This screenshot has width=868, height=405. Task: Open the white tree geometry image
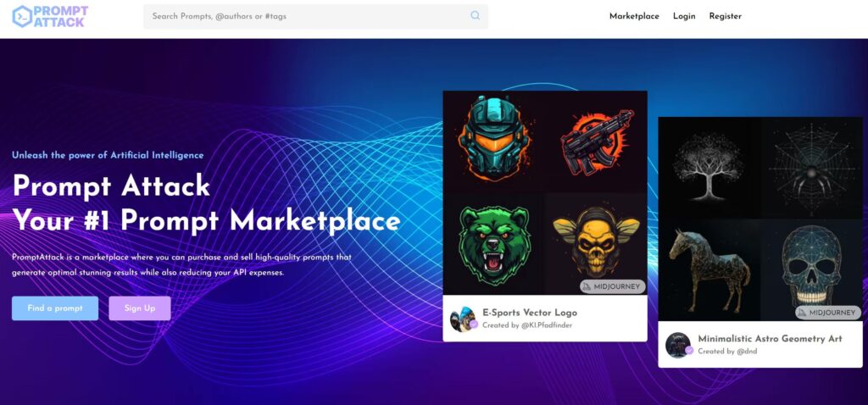[709, 167]
